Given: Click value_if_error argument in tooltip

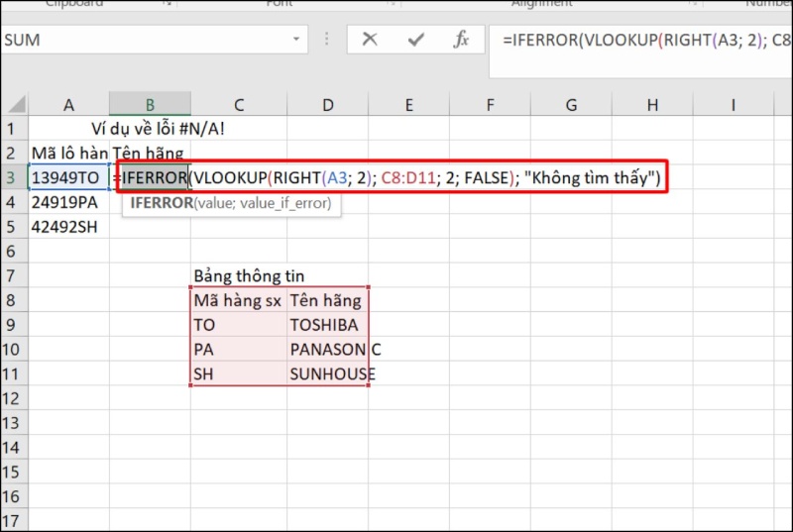Looking at the screenshot, I should 283,203.
